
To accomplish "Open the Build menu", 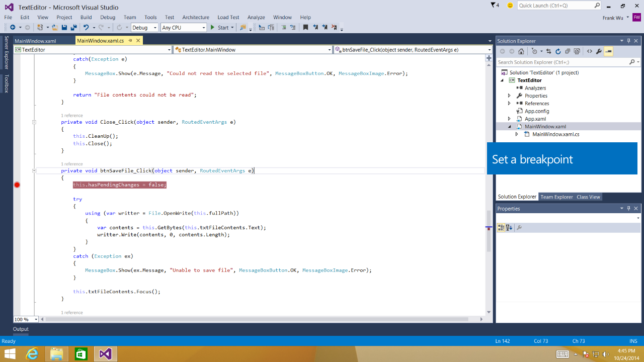I will [86, 17].
